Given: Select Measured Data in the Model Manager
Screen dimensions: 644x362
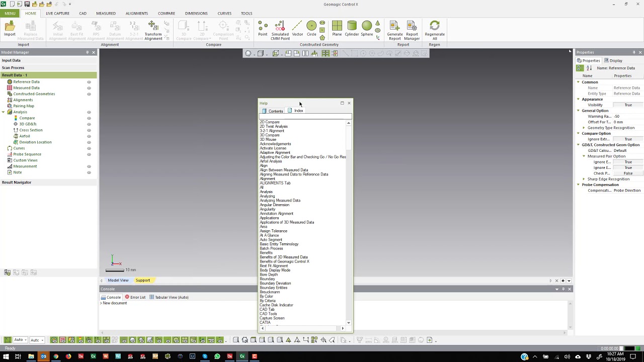Looking at the screenshot, I should tap(26, 88).
